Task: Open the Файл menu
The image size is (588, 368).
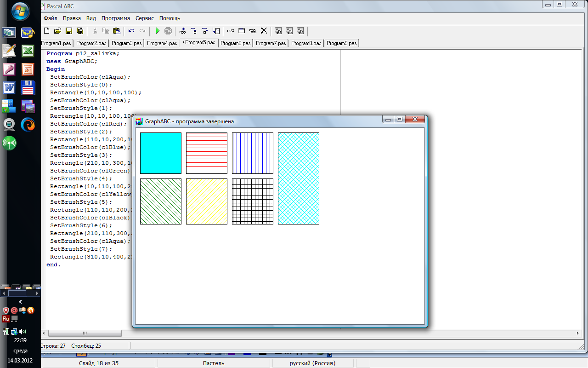Action: point(51,18)
